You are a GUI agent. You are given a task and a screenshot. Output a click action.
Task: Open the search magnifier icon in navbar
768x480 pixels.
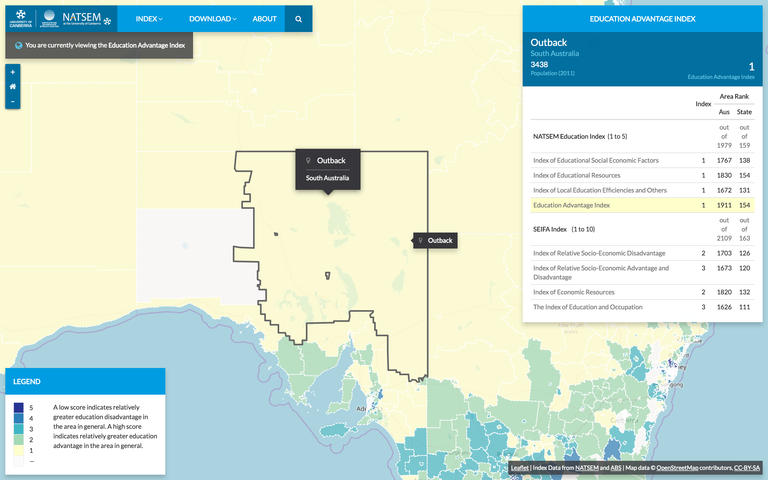(x=298, y=19)
